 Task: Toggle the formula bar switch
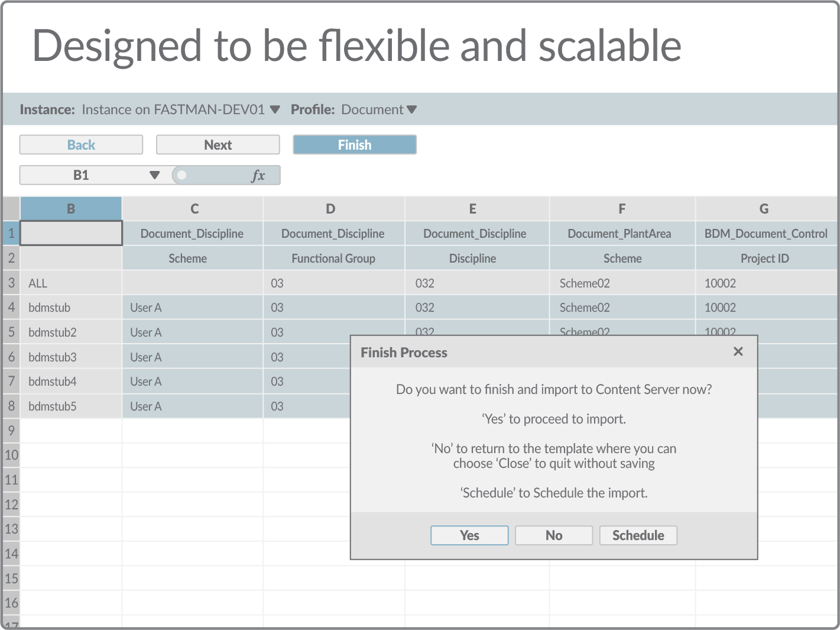coord(183,175)
